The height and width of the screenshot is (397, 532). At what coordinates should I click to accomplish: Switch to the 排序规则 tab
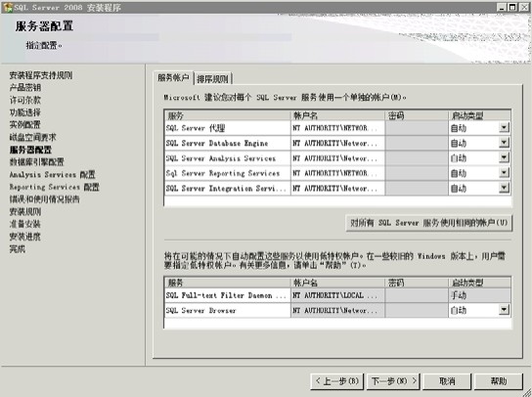213,79
